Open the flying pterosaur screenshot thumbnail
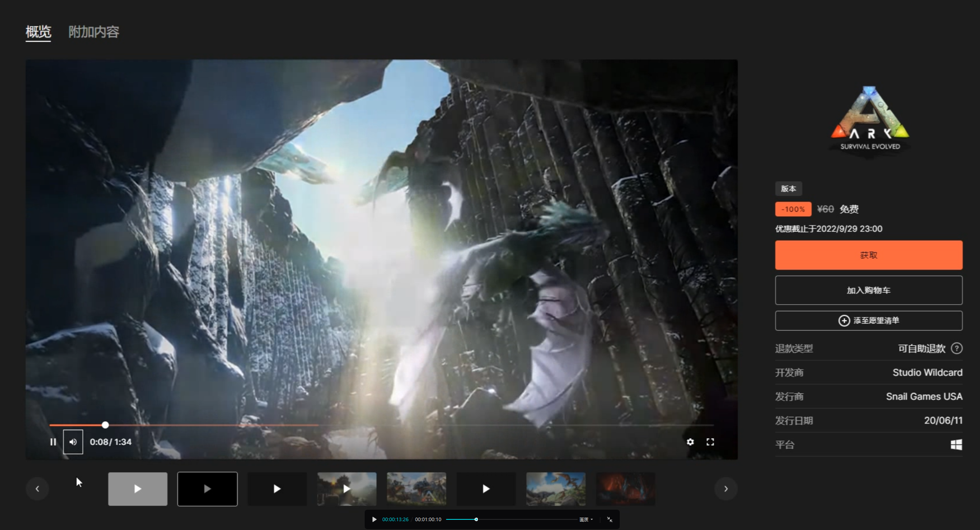Viewport: 980px width, 530px height. pyautogui.click(x=556, y=488)
